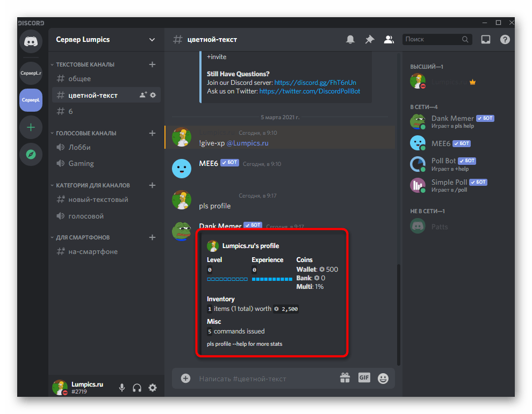Join the Gaming voice channel

(81, 163)
